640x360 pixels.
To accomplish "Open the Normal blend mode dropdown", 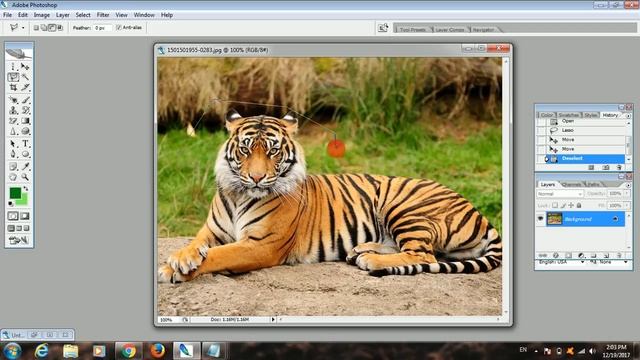I will (560, 194).
